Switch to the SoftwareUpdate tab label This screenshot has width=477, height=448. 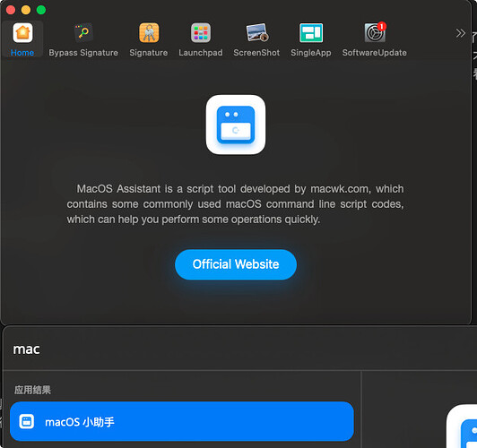375,53
